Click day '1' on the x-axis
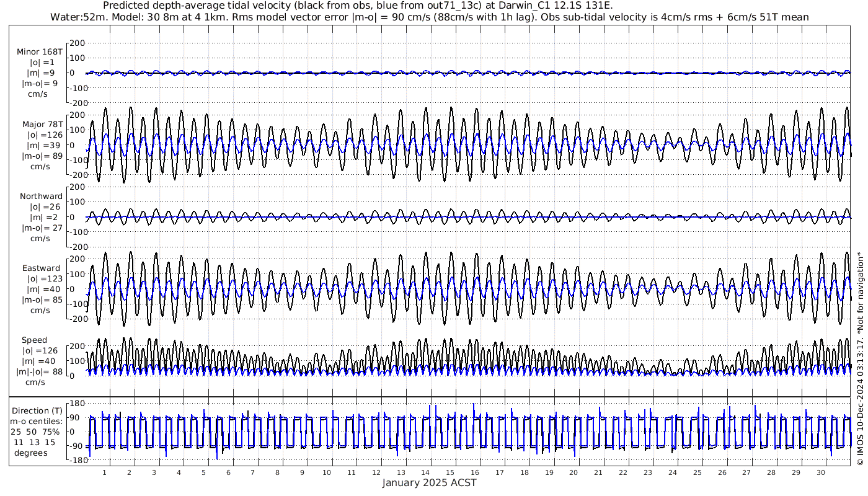The width and height of the screenshot is (868, 496). coord(105,472)
